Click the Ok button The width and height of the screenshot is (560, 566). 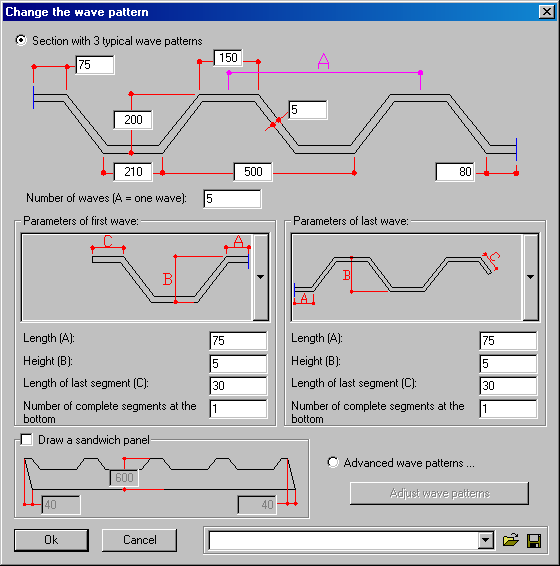click(x=51, y=540)
